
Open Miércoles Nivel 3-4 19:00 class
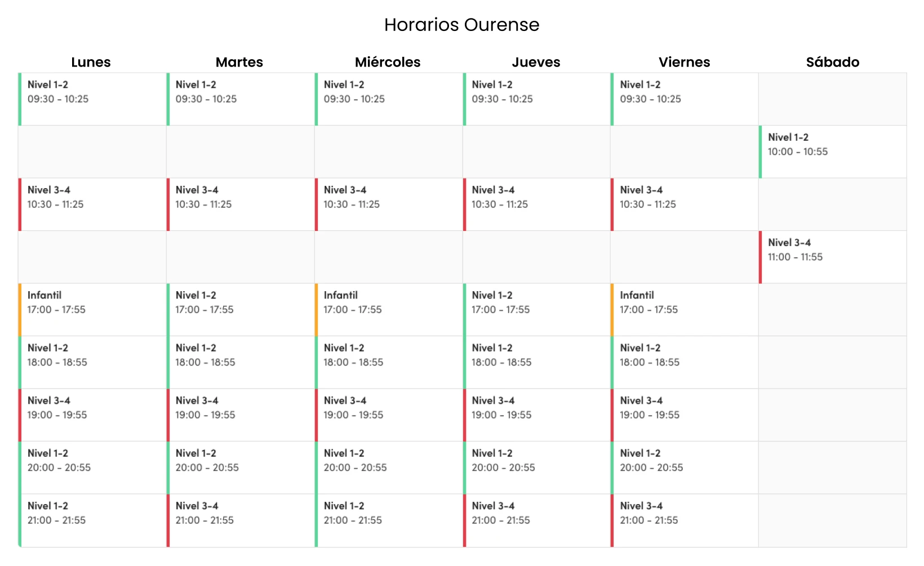pos(388,415)
